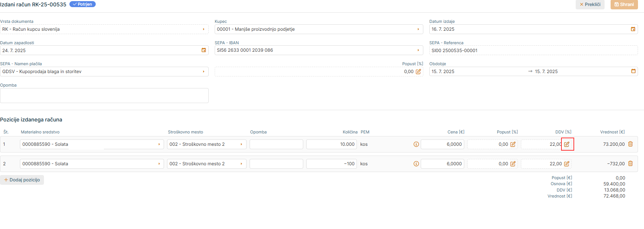Image resolution: width=644 pixels, height=229 pixels.
Task: Edit the header Popust [%] value
Action: click(x=418, y=72)
